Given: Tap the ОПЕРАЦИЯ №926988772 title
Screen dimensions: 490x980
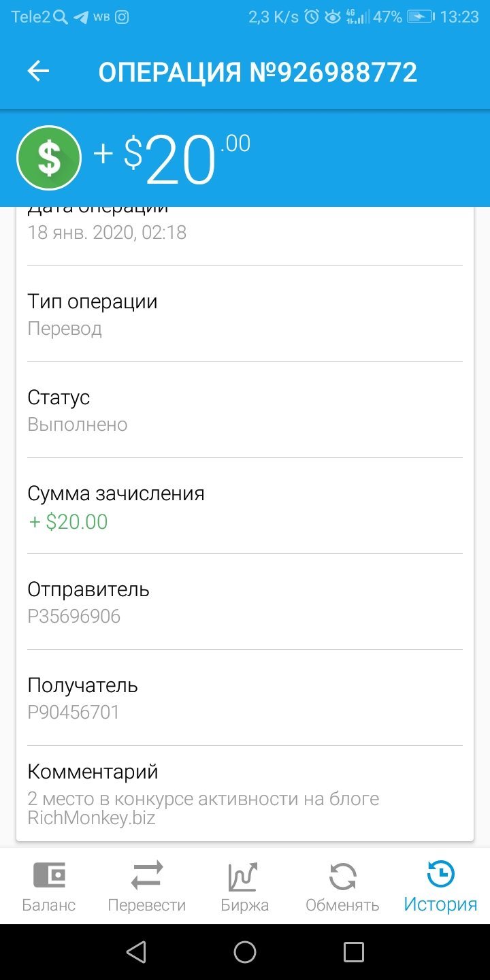Looking at the screenshot, I should [x=258, y=72].
